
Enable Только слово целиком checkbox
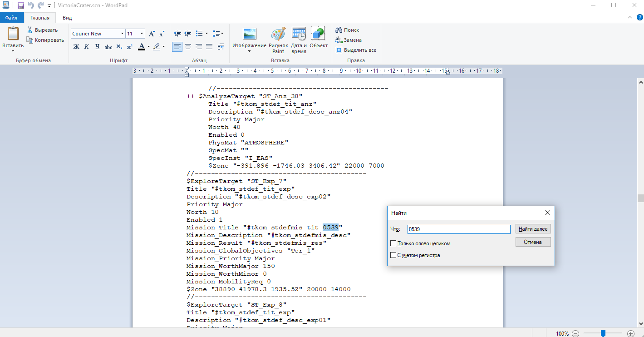[x=393, y=243]
